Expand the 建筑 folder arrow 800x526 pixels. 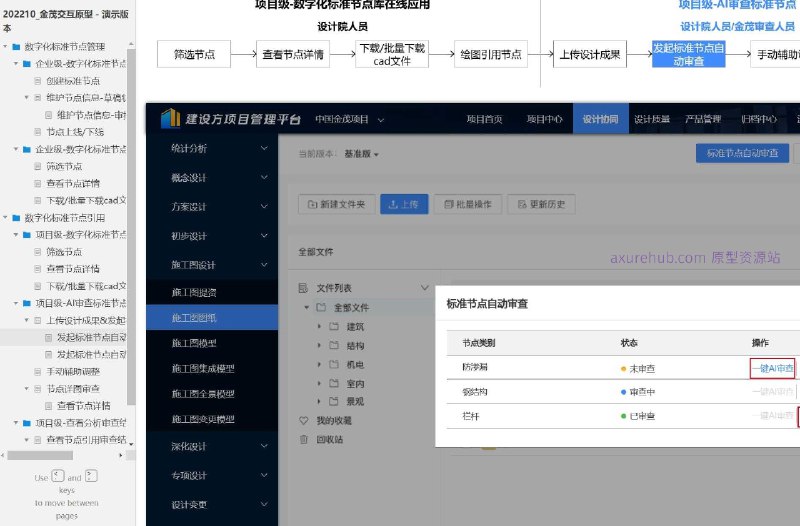[x=319, y=326]
